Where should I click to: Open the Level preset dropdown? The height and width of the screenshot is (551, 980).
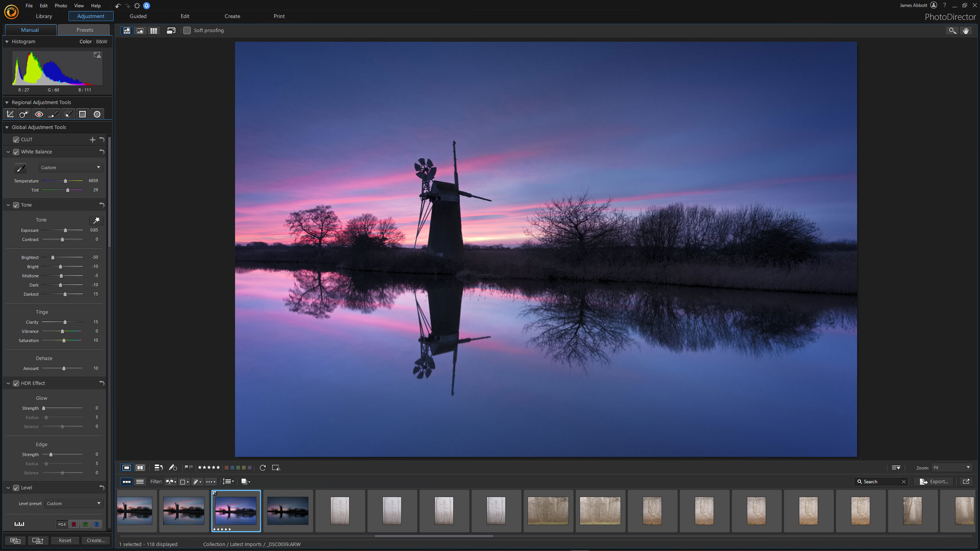[x=73, y=504]
